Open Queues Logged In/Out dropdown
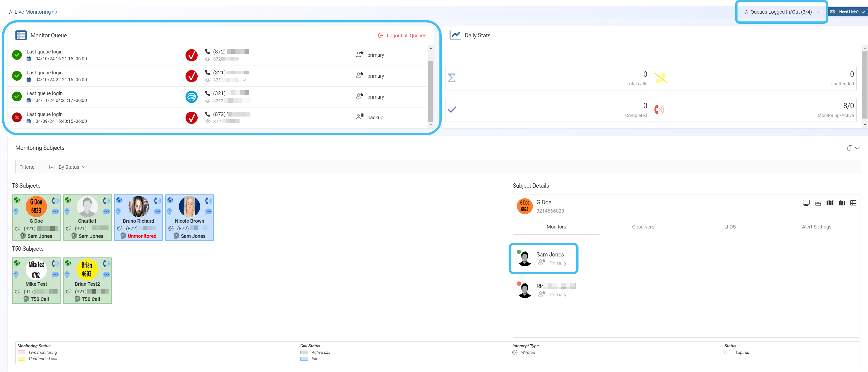Screen dimensions: 868x372 [x=781, y=12]
